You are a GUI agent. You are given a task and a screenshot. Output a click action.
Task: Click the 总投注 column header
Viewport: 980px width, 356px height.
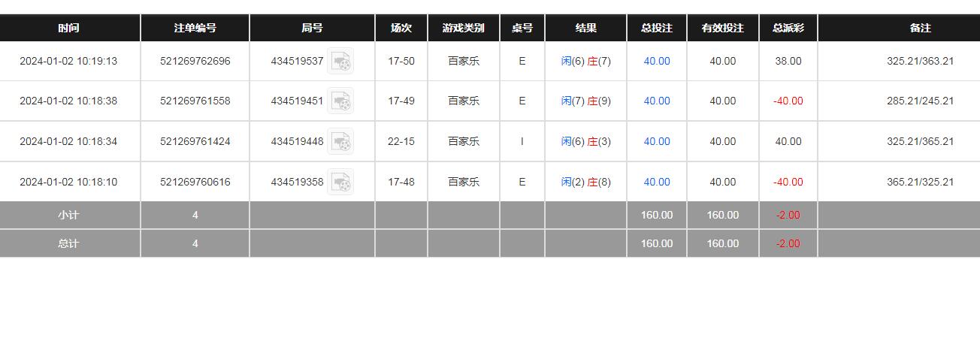[656, 28]
